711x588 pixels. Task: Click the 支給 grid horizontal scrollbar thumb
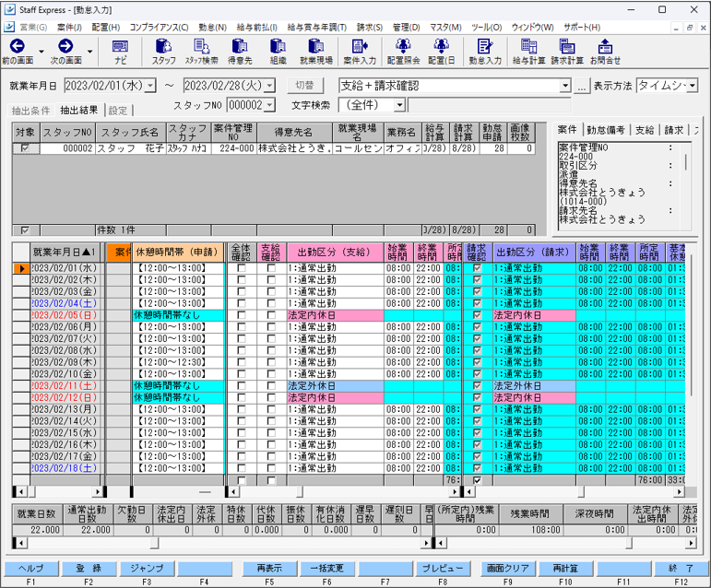pos(300,491)
